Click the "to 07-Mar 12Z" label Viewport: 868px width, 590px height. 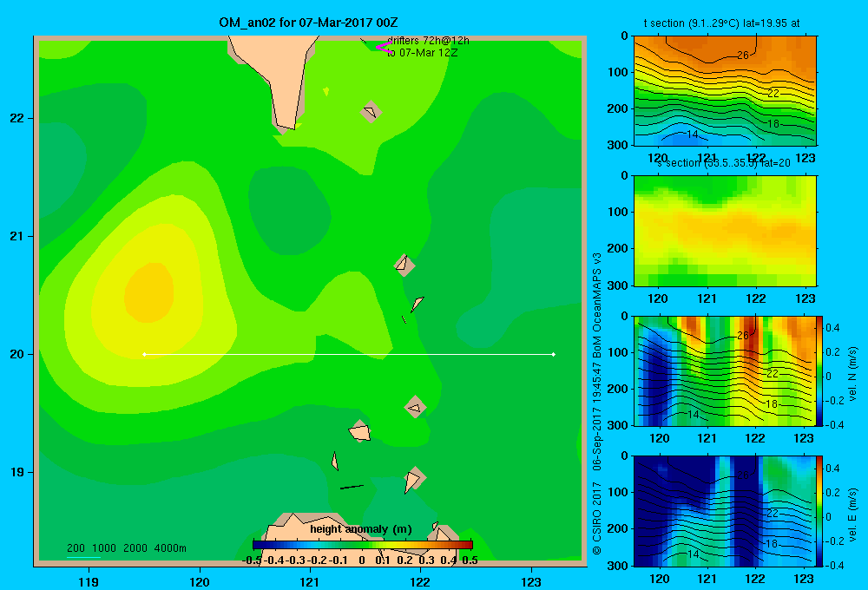click(x=423, y=53)
